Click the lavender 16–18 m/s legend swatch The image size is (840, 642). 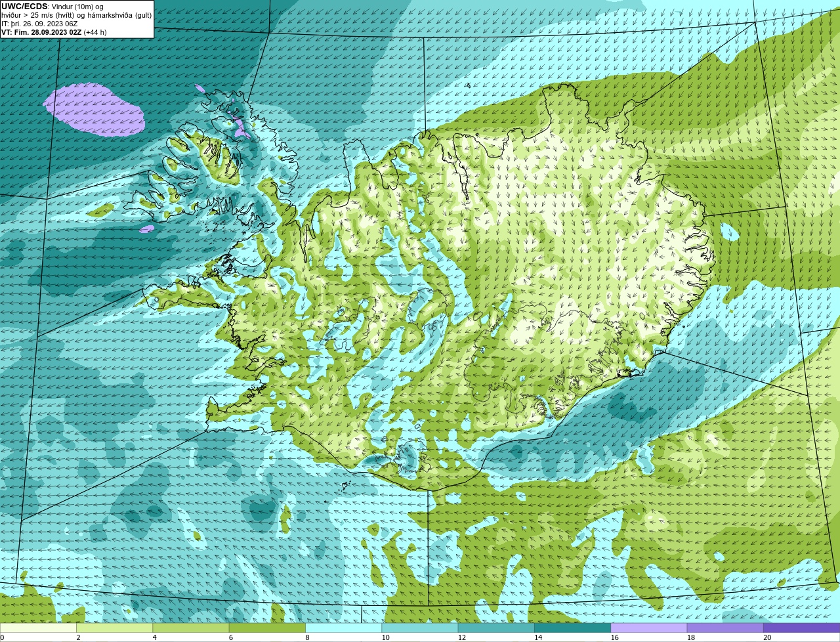pyautogui.click(x=649, y=628)
